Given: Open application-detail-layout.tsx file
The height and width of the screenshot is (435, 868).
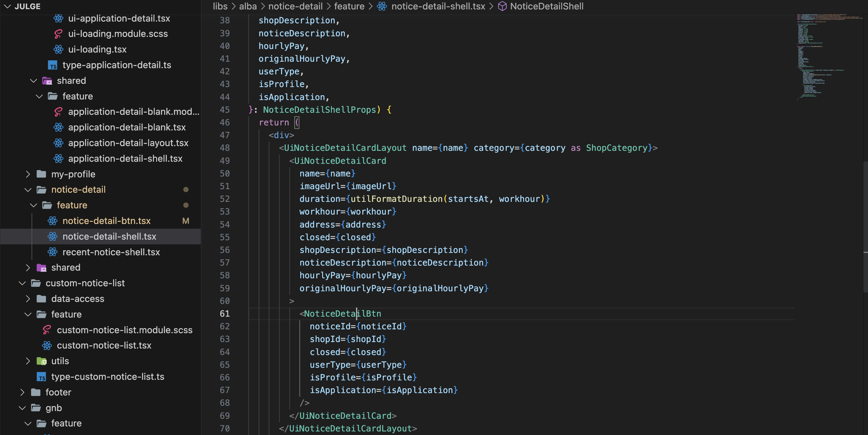Looking at the screenshot, I should point(128,143).
